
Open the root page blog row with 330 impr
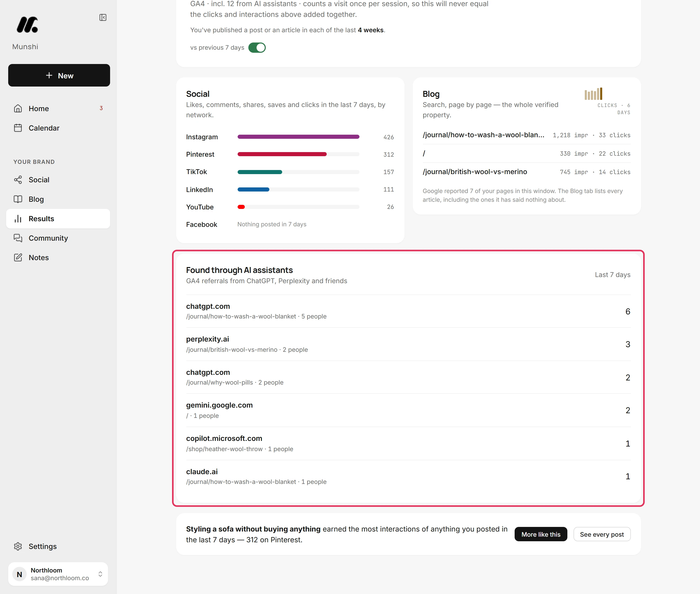526,154
